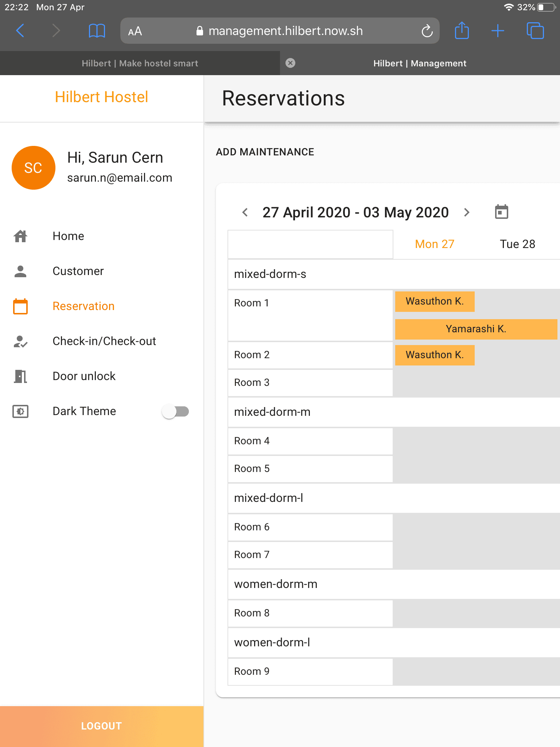Click the SC user avatar
The image size is (560, 747).
point(34,168)
